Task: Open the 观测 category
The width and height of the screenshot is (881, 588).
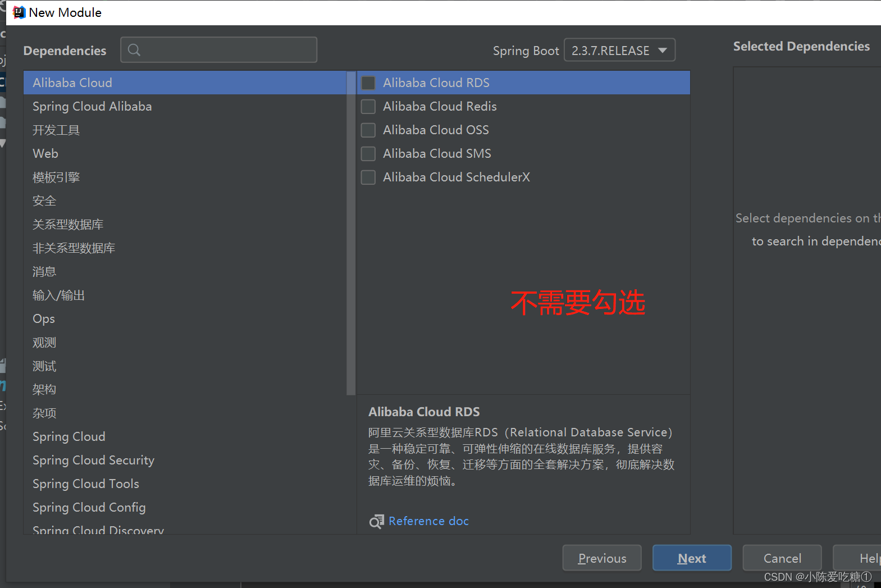Action: (185, 342)
